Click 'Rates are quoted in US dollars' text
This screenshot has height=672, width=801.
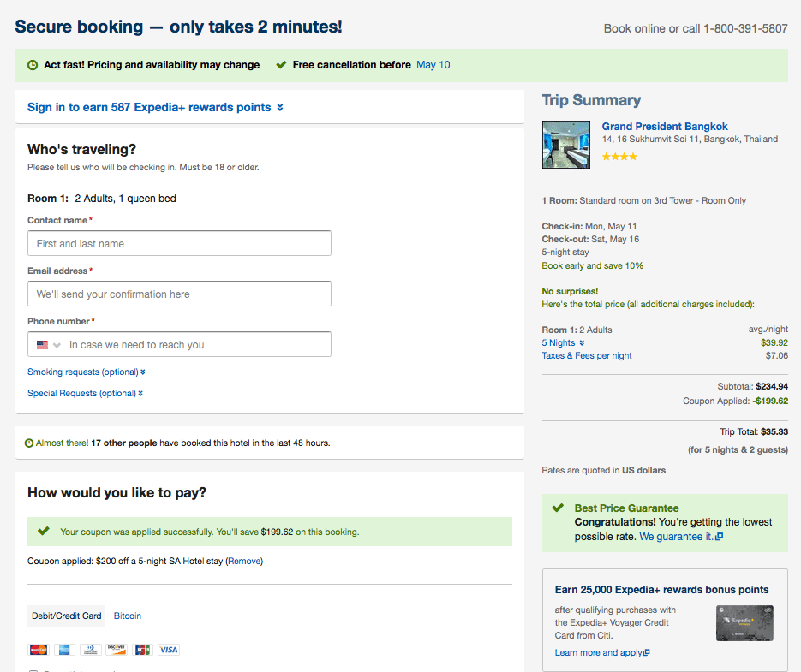(605, 470)
